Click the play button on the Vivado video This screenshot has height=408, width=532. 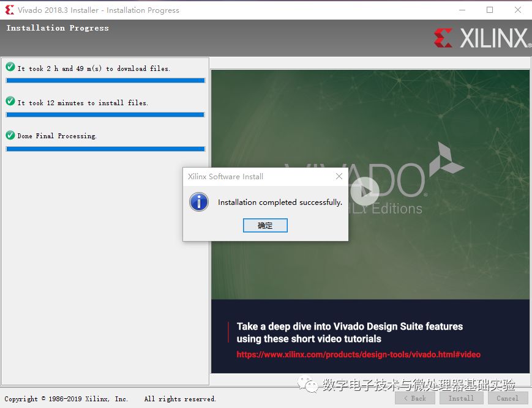[x=365, y=191]
